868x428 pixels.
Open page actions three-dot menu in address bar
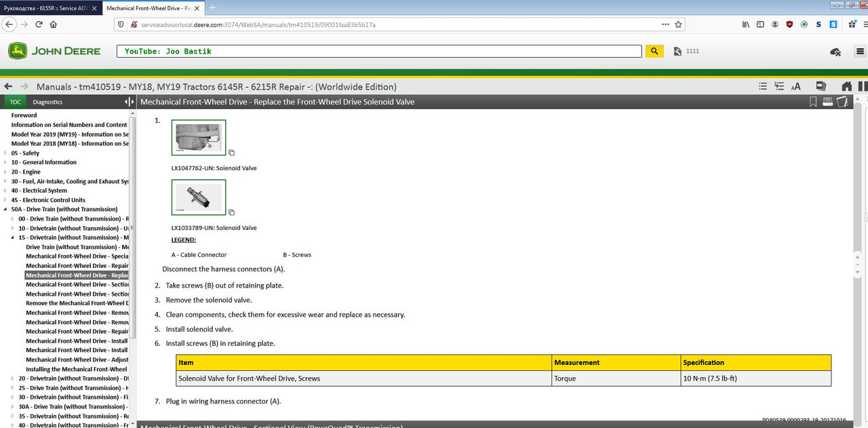(665, 24)
